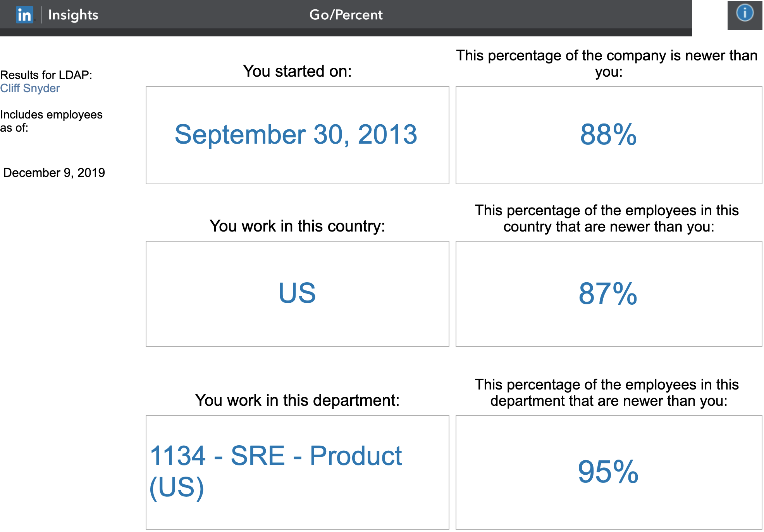Click the "You started on:" heading
Viewport: 764px width, 532px height.
pos(297,71)
